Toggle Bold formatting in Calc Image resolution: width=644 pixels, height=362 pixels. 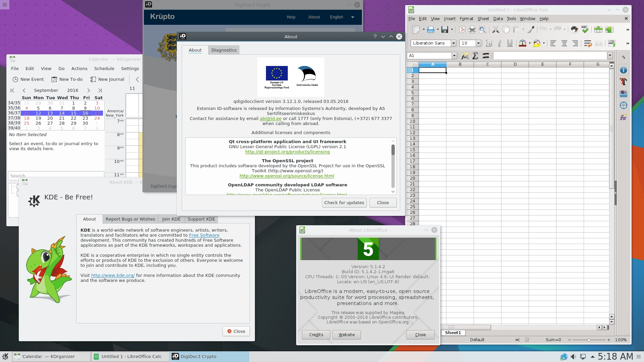(x=489, y=43)
